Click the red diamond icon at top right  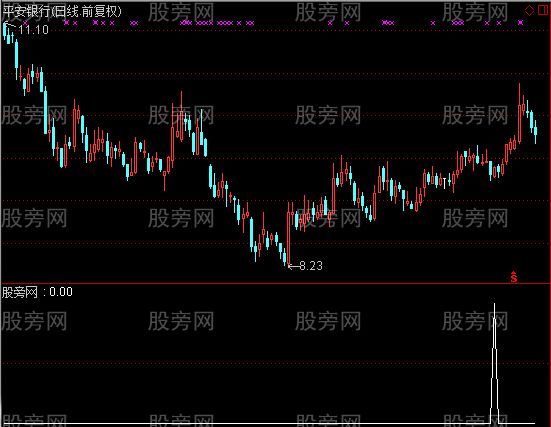(x=529, y=11)
